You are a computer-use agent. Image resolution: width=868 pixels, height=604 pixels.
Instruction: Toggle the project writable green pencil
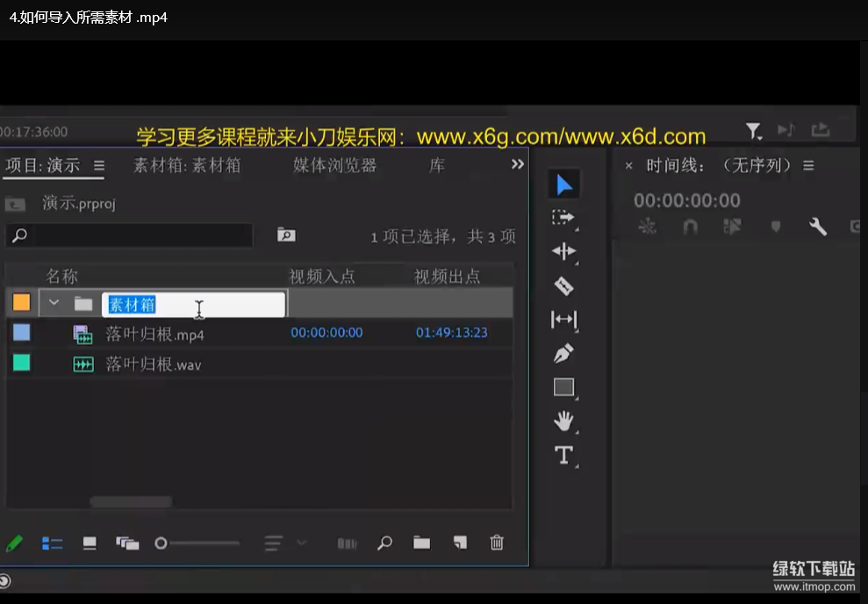(x=14, y=543)
